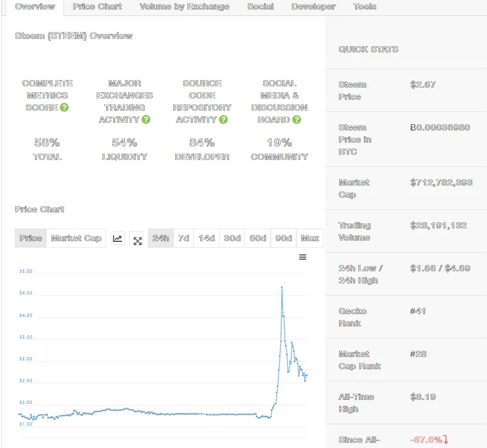Click the Steem price in BTC value
This screenshot has width=487, height=448.
(440, 127)
